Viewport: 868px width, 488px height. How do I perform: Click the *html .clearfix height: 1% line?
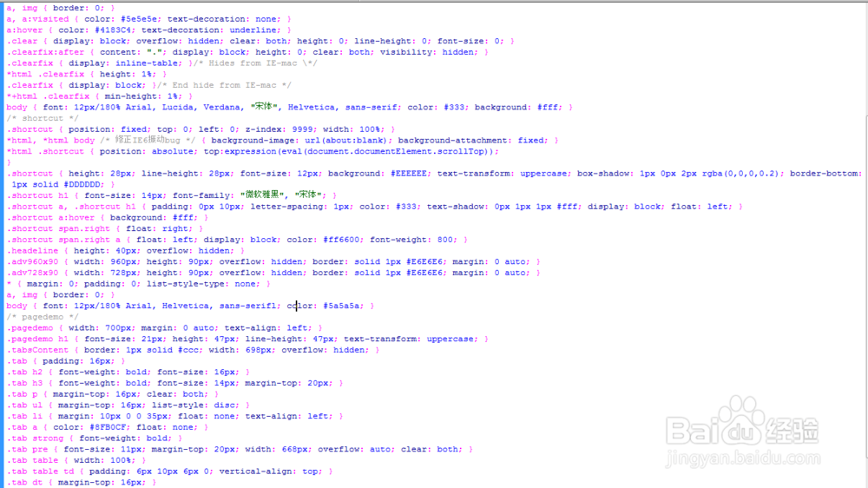coord(86,74)
